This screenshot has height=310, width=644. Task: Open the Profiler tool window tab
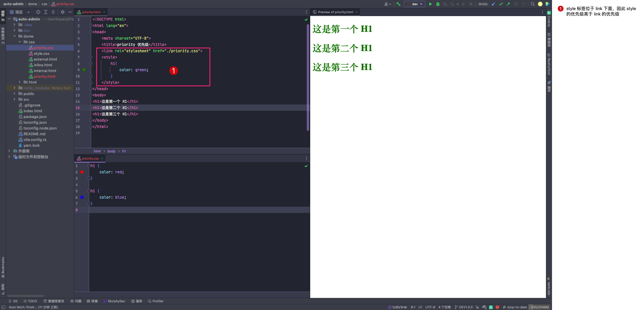156,301
